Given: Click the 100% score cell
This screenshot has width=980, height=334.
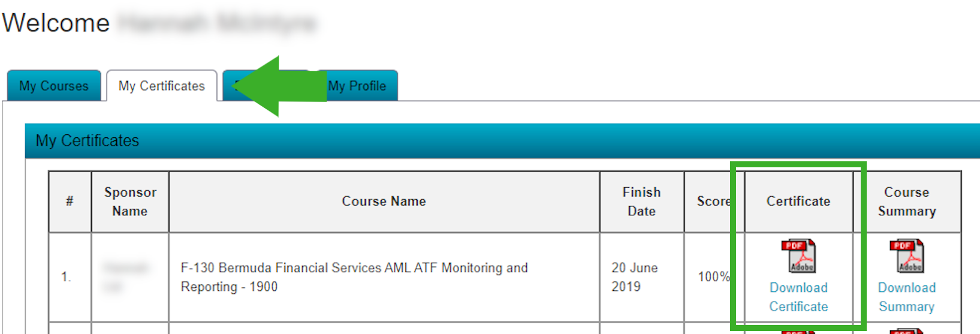Looking at the screenshot, I should (714, 277).
